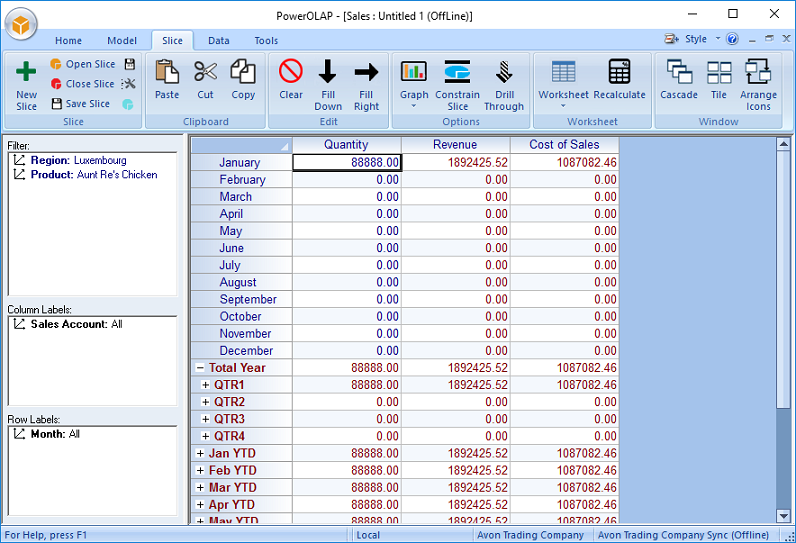Viewport: 796px width, 543px height.
Task: Click the Worksheet grid icon
Action: tap(563, 72)
